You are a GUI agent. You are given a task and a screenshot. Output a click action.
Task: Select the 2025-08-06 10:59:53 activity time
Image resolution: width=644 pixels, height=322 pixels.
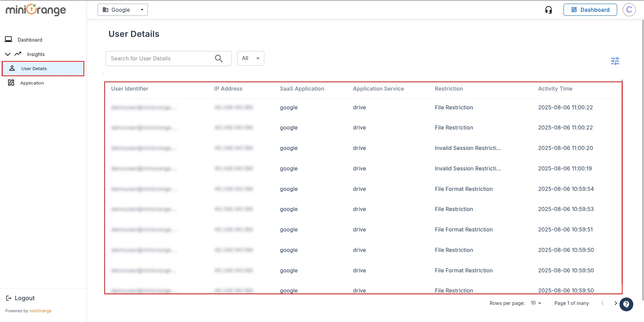[x=566, y=209]
